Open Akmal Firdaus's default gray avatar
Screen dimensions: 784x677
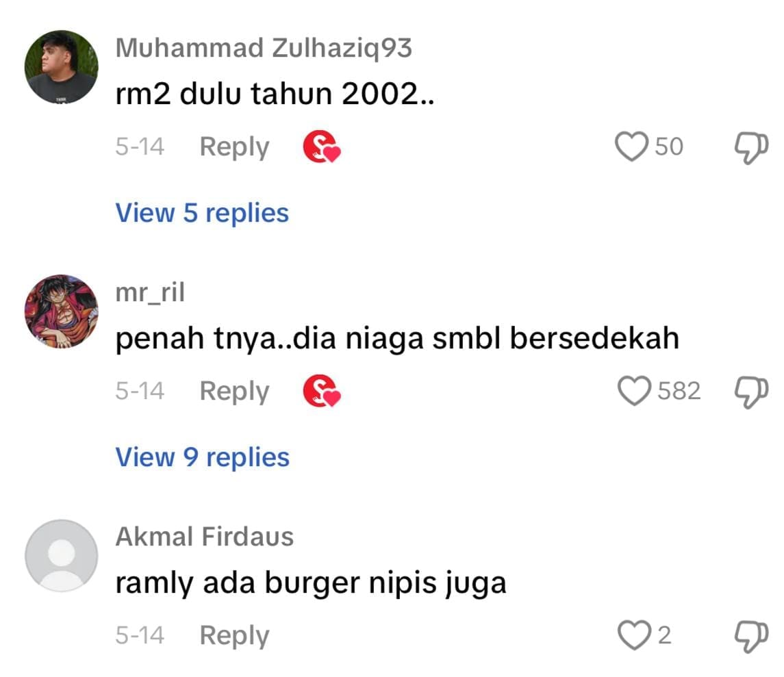tap(62, 556)
